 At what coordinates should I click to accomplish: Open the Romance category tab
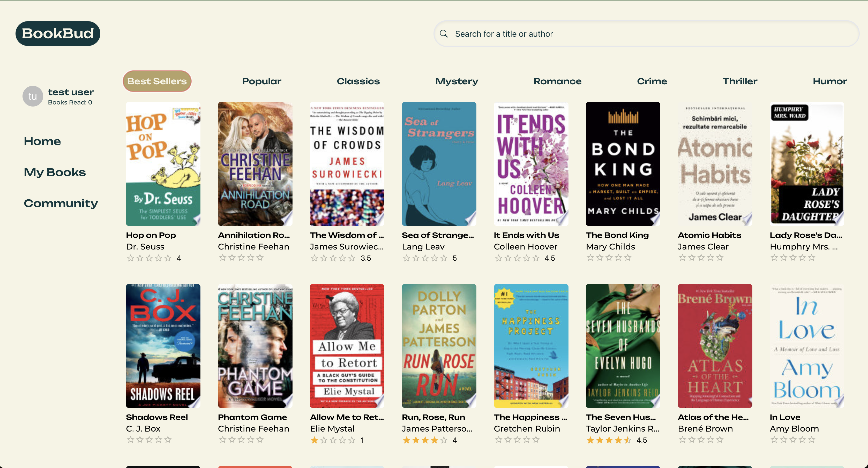click(557, 81)
